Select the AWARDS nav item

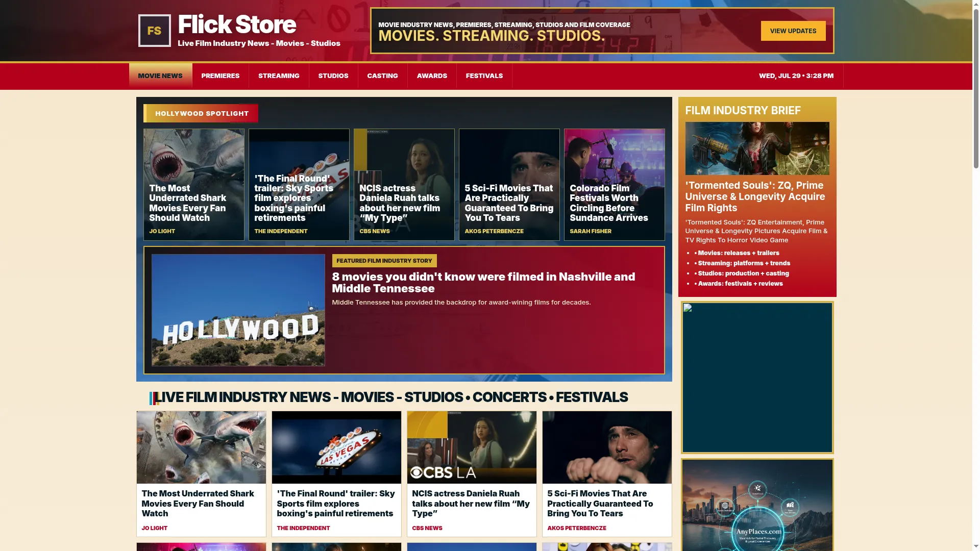coord(432,76)
